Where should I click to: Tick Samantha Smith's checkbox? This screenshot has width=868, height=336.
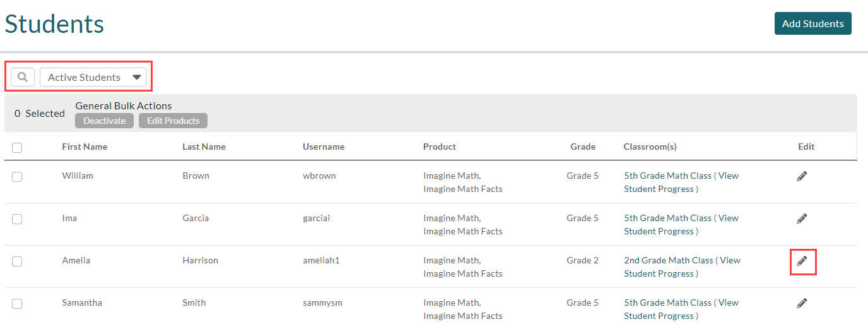pos(17,304)
